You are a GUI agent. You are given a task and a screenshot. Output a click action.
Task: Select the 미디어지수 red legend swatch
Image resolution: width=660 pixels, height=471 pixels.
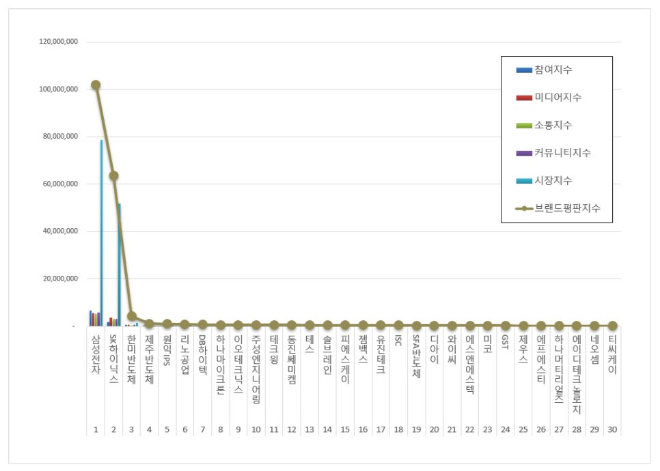[x=524, y=98]
